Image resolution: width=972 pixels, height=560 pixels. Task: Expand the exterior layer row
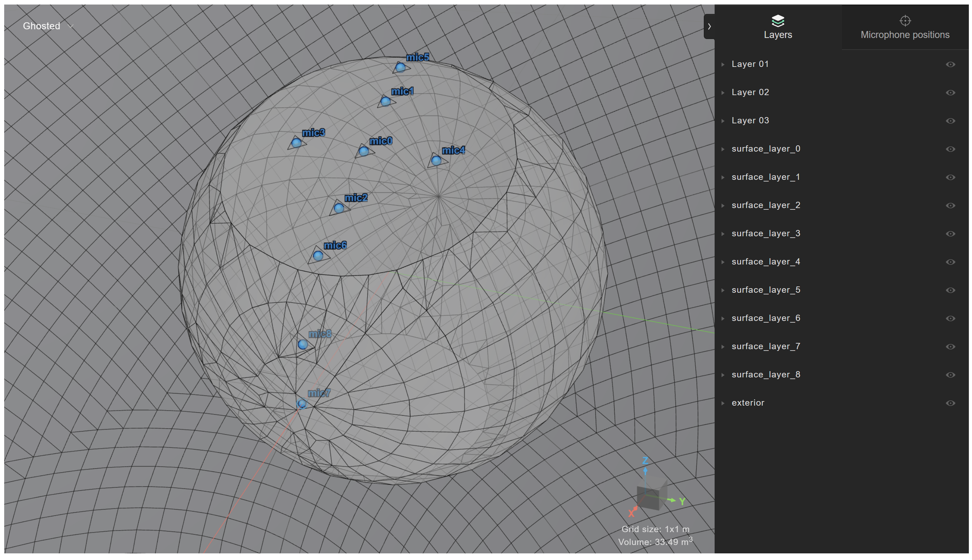click(723, 403)
